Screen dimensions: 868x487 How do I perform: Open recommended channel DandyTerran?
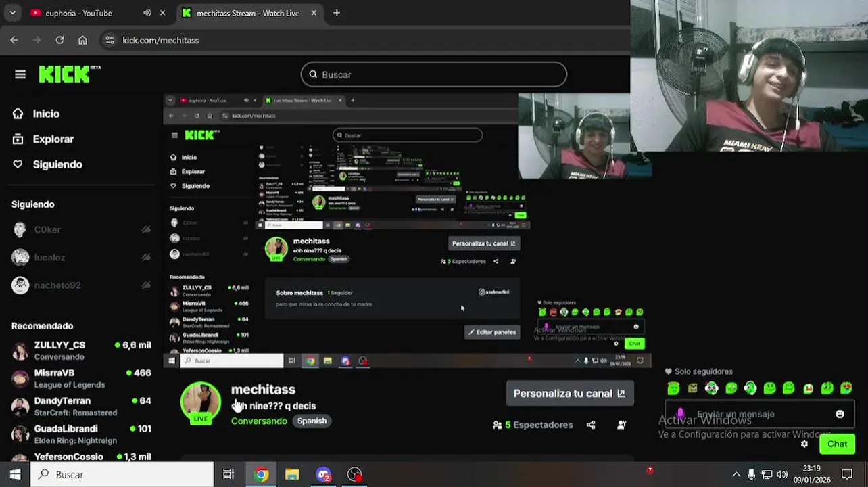81,406
